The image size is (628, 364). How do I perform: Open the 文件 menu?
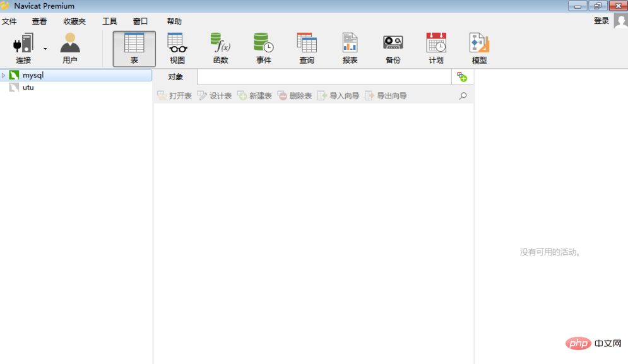point(9,21)
